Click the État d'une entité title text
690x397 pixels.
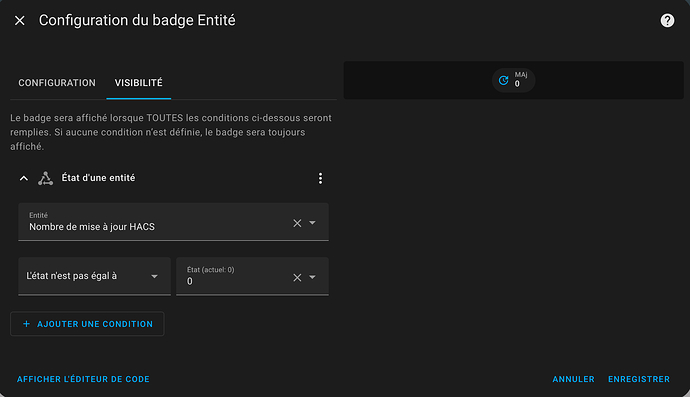click(98, 178)
